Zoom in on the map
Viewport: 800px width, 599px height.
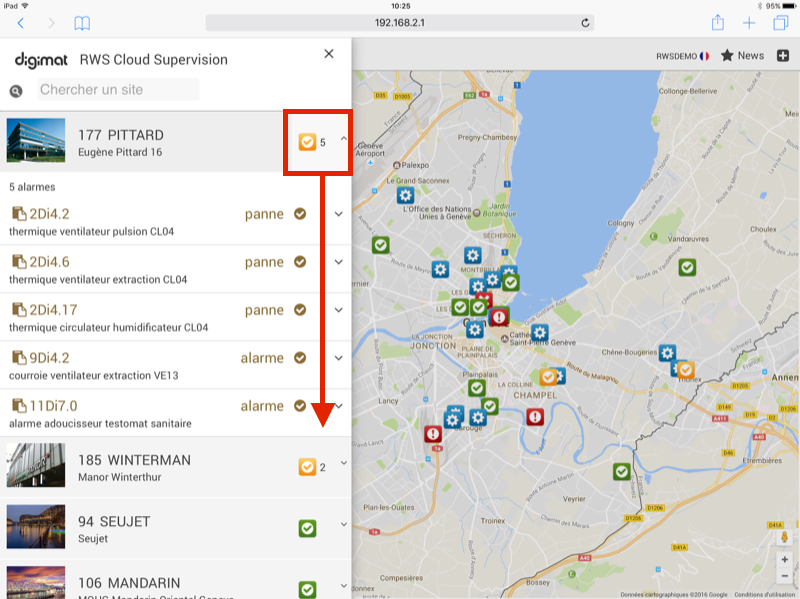[784, 560]
